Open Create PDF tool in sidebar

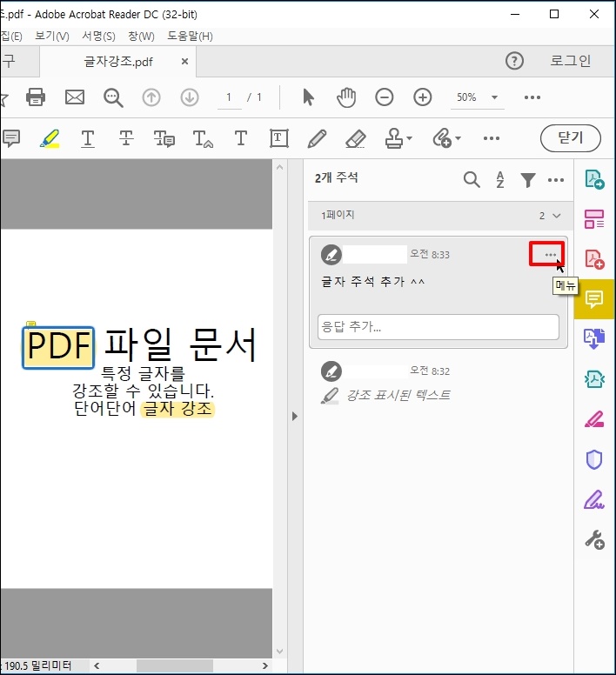pos(594,259)
